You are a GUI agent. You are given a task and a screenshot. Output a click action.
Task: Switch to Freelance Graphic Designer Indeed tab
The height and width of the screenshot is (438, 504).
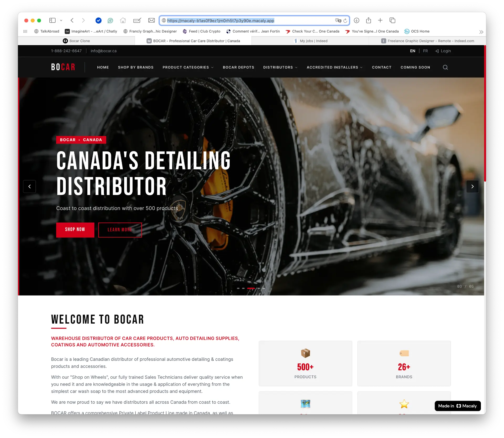(427, 41)
